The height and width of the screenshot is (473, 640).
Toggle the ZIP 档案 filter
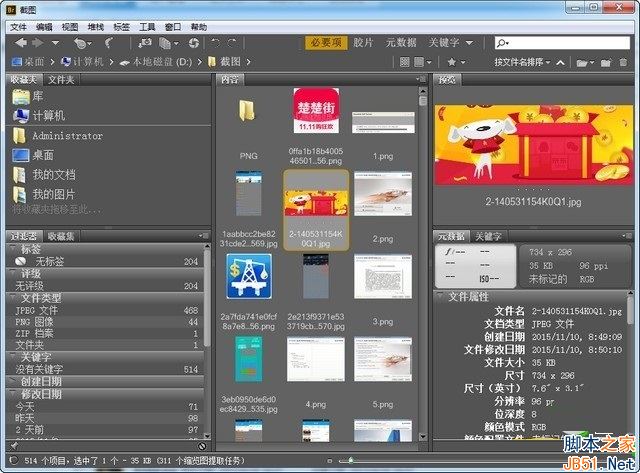105,333
